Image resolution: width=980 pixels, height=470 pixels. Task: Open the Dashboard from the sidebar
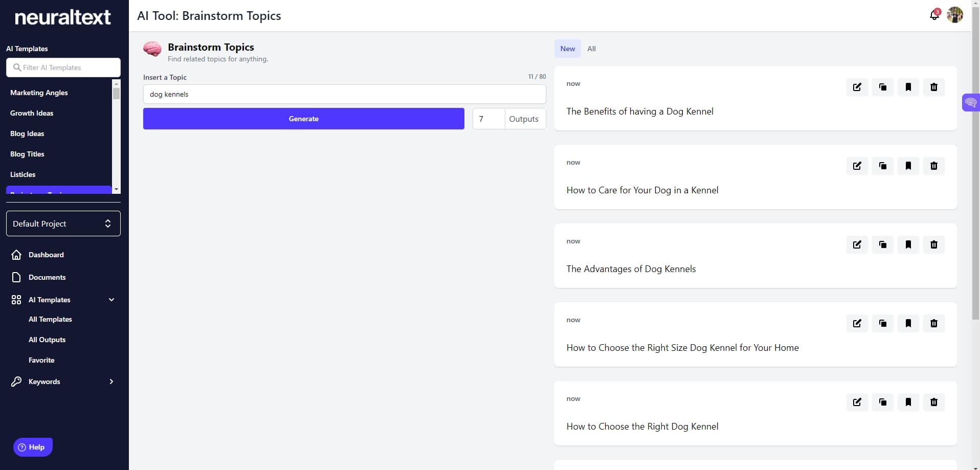tap(46, 254)
